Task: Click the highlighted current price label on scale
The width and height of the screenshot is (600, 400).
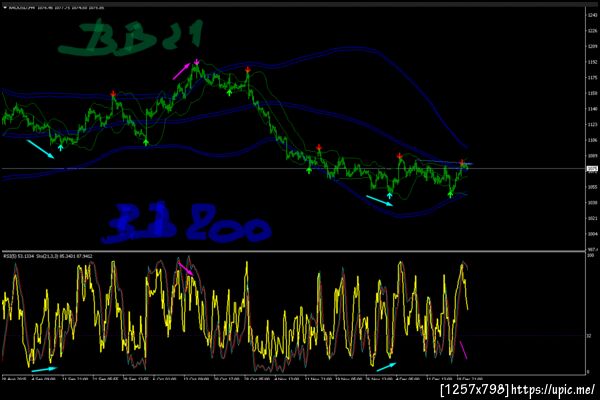Action: [592, 168]
